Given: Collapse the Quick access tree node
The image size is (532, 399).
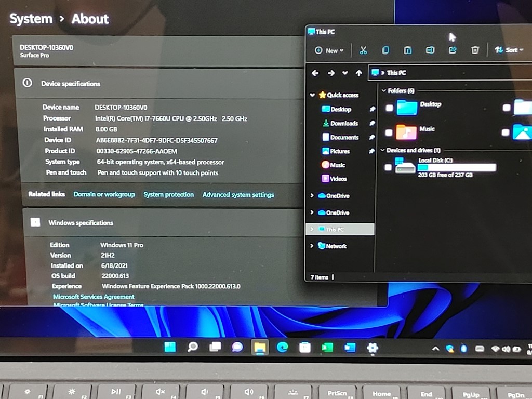Looking at the screenshot, I should [x=312, y=95].
